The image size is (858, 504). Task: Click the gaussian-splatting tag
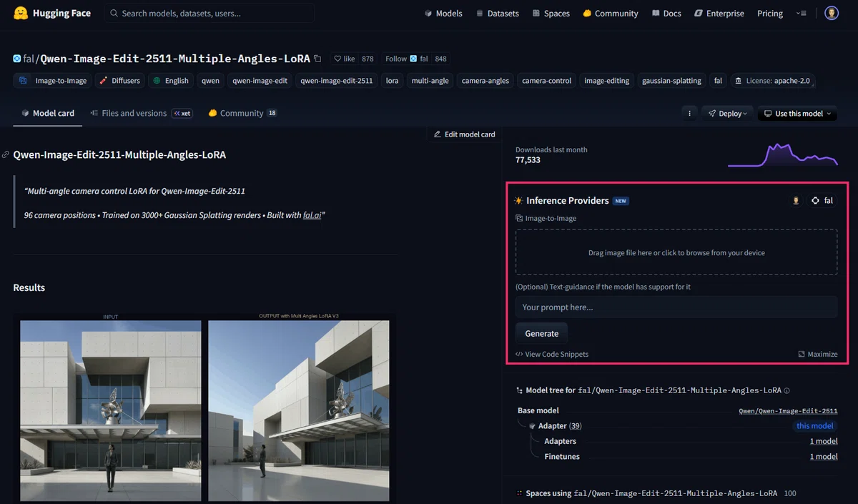(671, 81)
